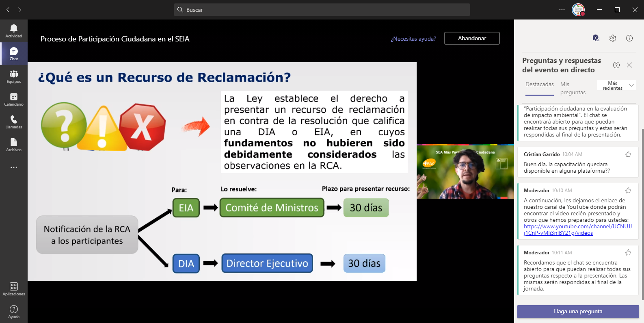644x323 pixels.
Task: Open the Aplicaciones store icon
Action: tap(14, 289)
